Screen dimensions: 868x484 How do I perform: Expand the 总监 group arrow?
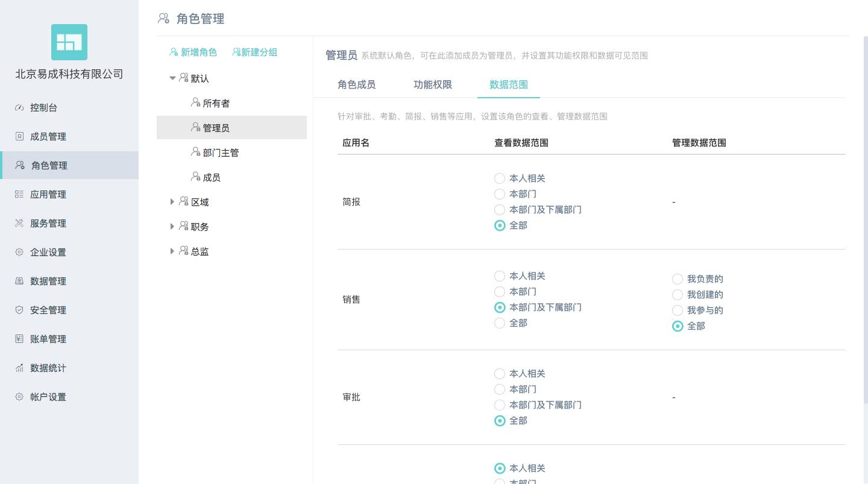click(x=172, y=251)
